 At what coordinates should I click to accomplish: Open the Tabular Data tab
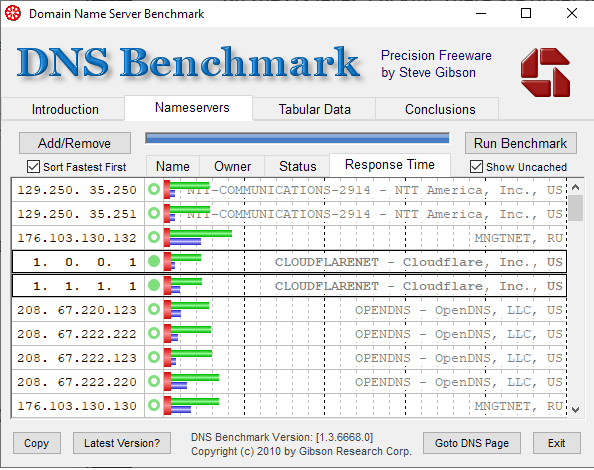314,109
